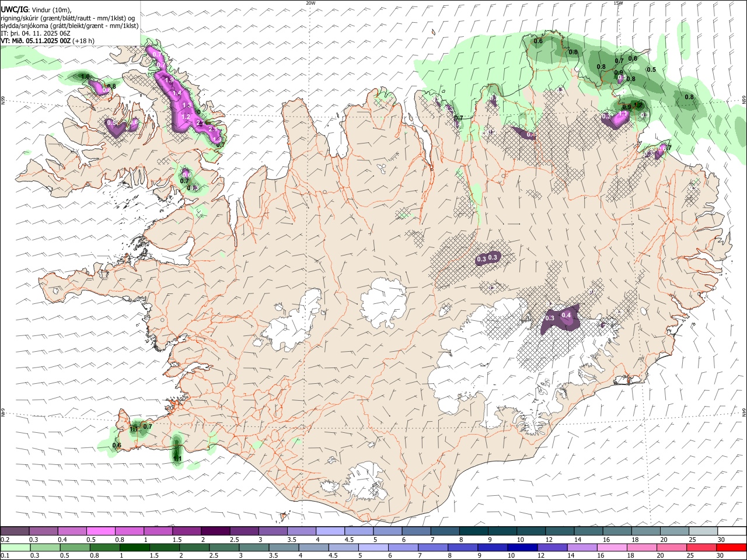The image size is (747, 560).
Task: Click the dark teal snow swatch between 8 and 9
Action: (x=473, y=531)
